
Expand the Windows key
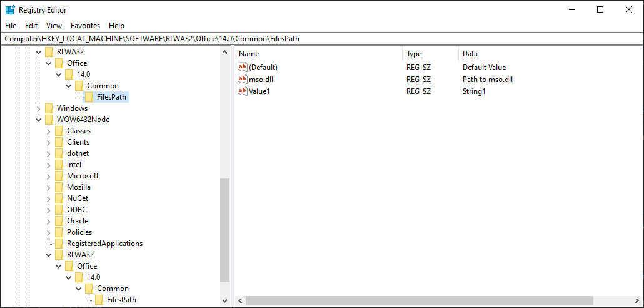click(x=39, y=108)
